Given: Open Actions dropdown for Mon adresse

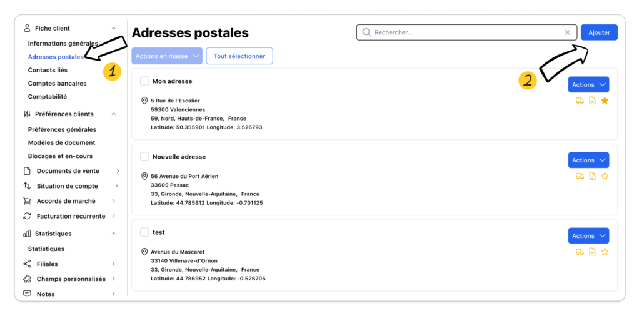Looking at the screenshot, I should coord(588,85).
